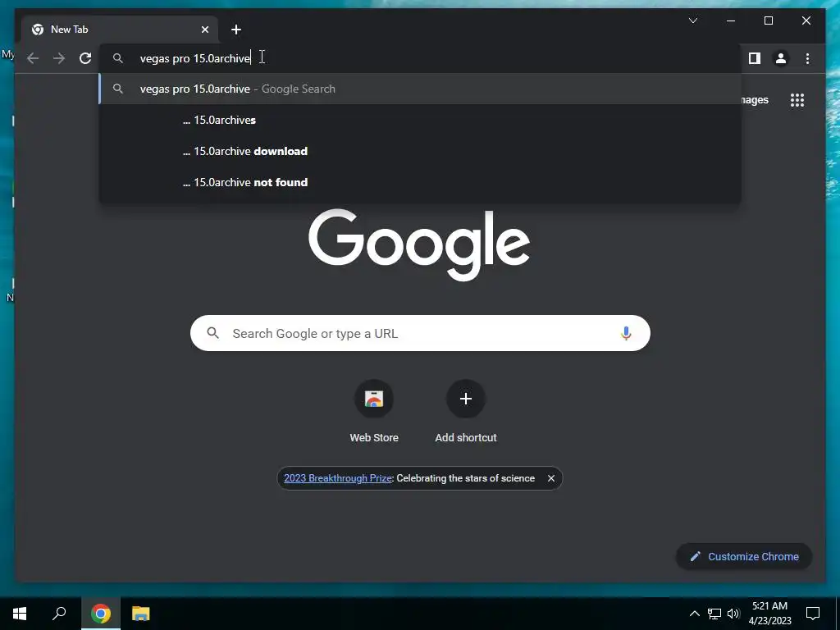Click Customize Chrome button
840x630 pixels.
(744, 557)
